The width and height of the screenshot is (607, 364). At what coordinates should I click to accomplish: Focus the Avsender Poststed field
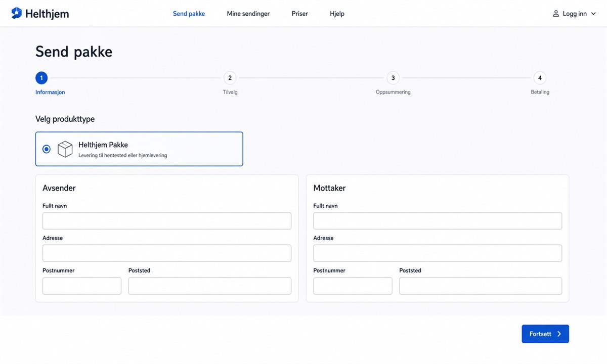tap(210, 286)
